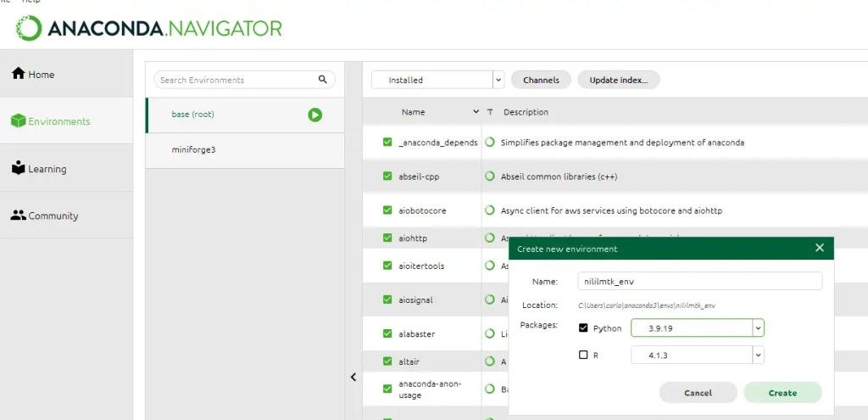Click the green play icon on base (root)

[x=314, y=115]
